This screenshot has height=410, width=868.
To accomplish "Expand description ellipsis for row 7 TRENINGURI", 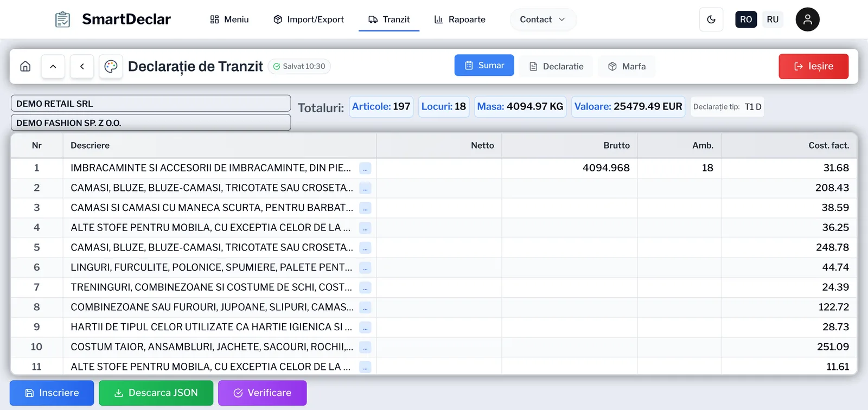I will pyautogui.click(x=366, y=287).
